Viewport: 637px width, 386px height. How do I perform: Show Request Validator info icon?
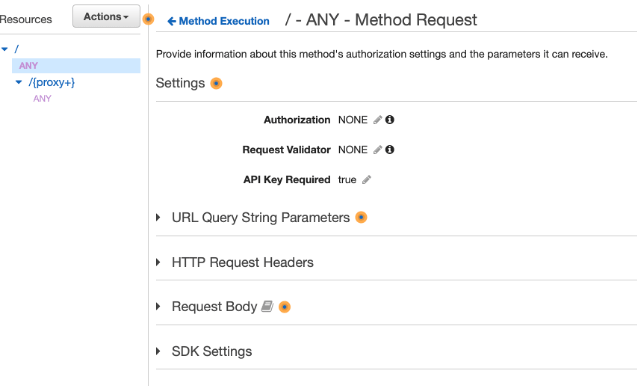tap(390, 150)
